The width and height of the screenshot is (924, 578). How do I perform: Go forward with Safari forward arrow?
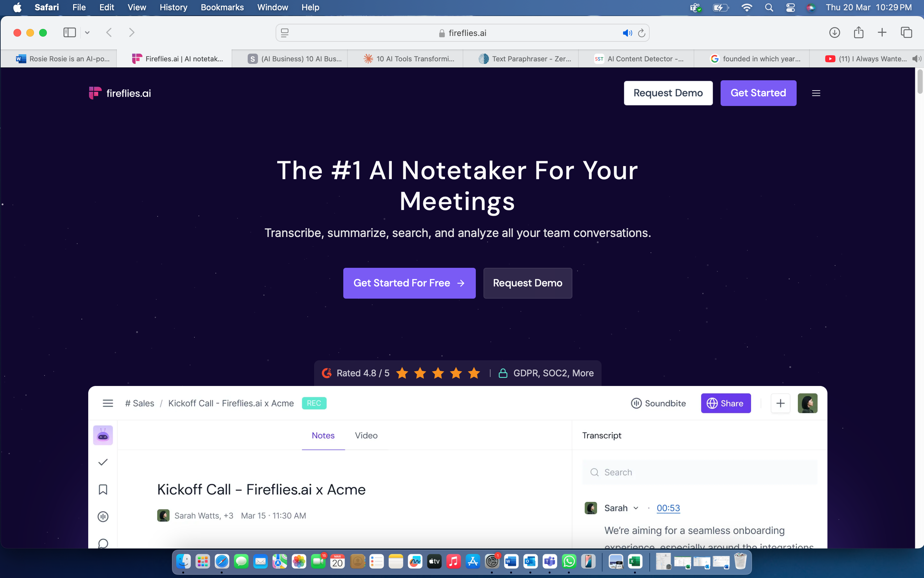pos(132,32)
